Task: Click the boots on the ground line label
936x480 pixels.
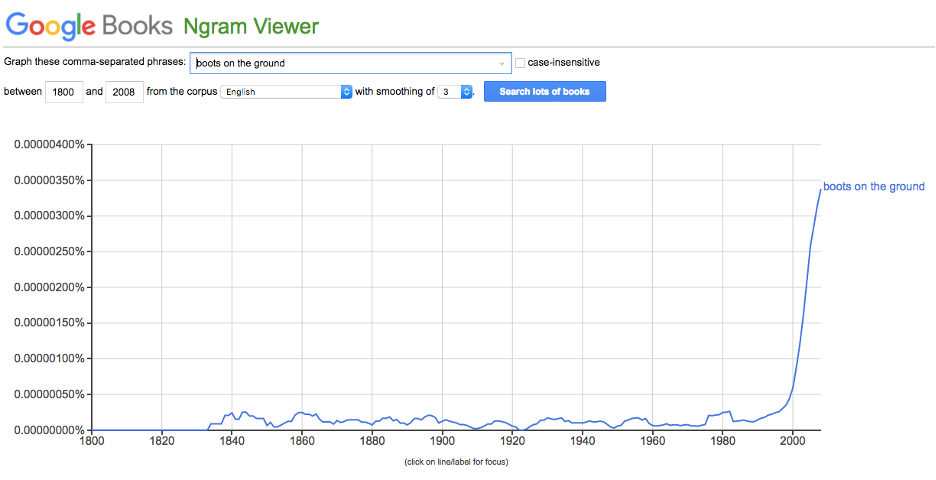Action: pyautogui.click(x=873, y=187)
